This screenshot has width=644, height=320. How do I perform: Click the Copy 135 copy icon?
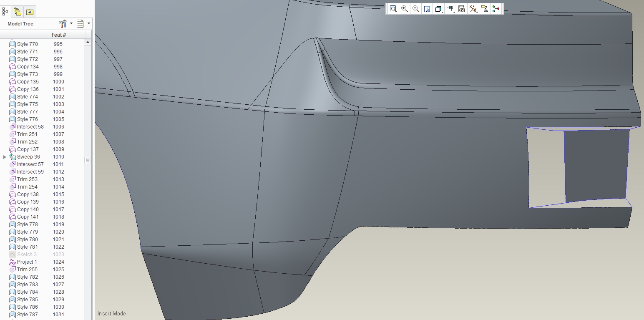tap(13, 82)
